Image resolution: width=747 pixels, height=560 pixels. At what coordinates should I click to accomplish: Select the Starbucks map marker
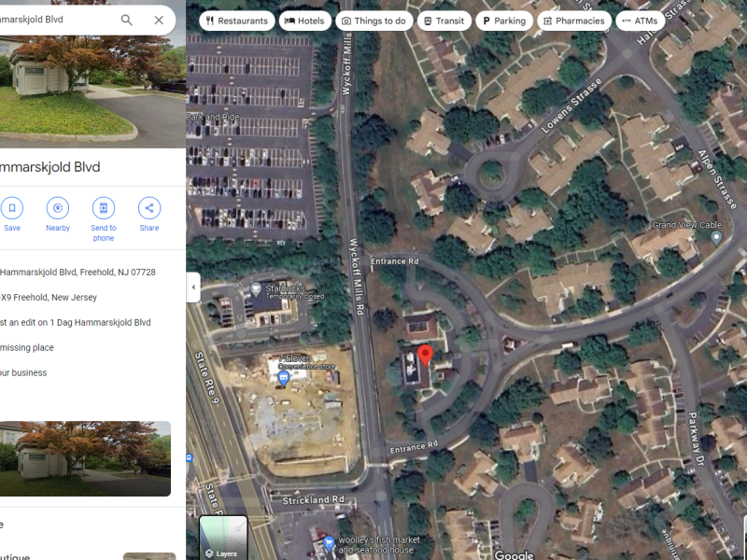tap(256, 288)
